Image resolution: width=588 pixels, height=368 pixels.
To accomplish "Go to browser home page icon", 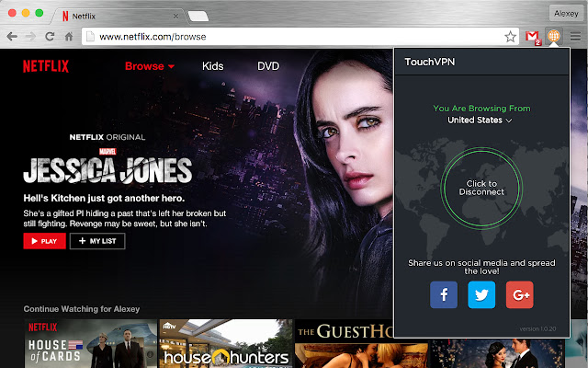I will click(69, 37).
